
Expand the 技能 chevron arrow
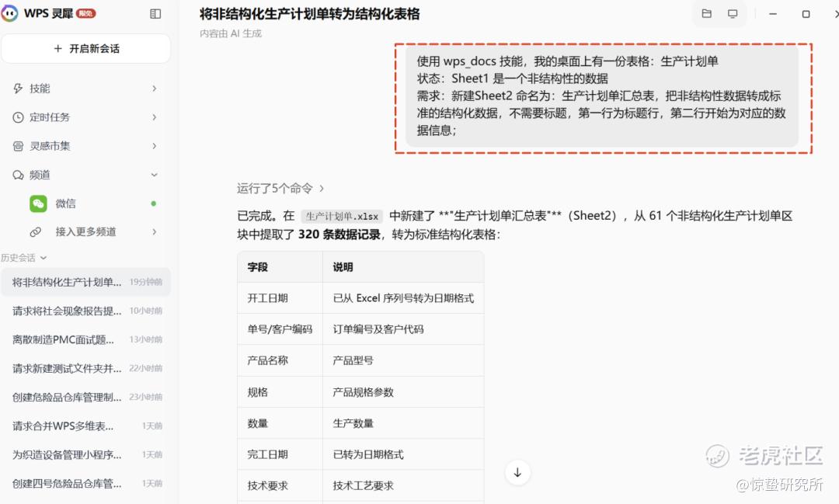[x=154, y=89]
